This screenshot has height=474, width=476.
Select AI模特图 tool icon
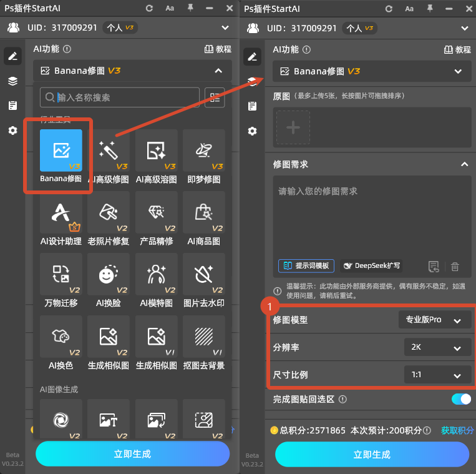tap(157, 274)
